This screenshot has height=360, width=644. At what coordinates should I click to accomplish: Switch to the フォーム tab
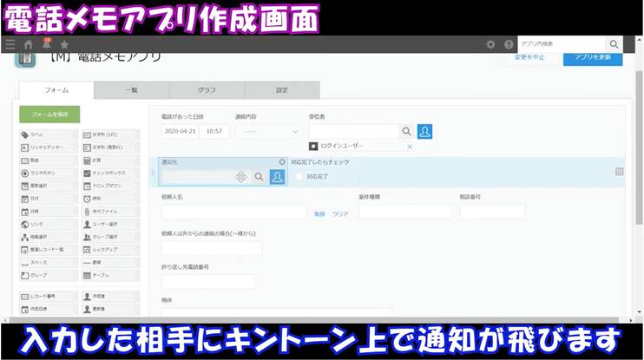click(56, 90)
